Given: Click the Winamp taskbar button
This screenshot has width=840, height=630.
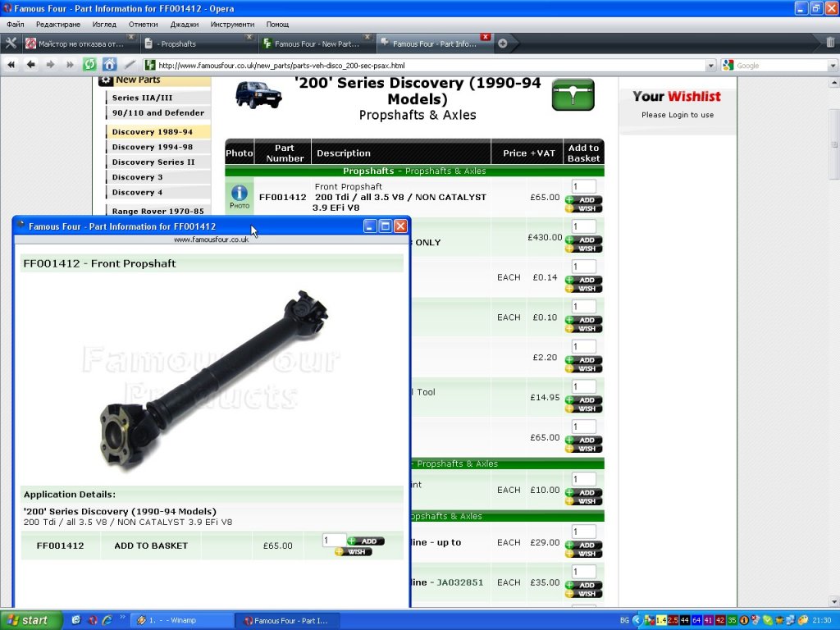Looking at the screenshot, I should coord(182,620).
